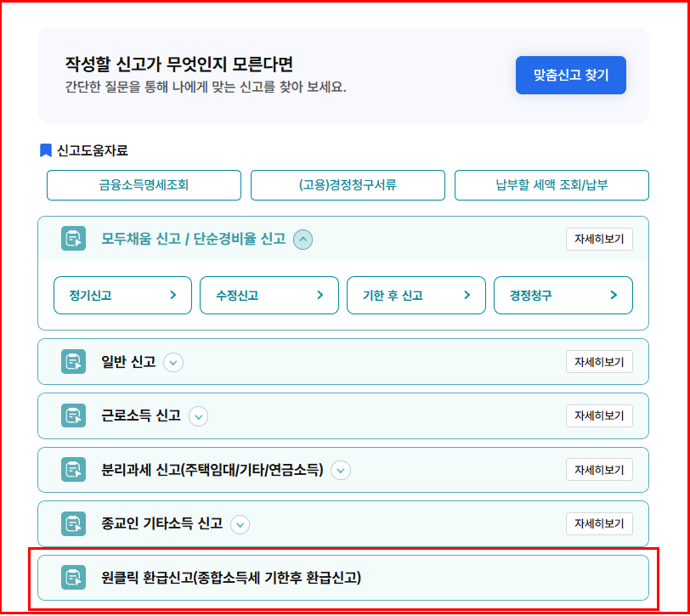Viewport: 690px width, 616px height.
Task: Click the 맞춤신고 찾기 button
Action: tap(571, 75)
